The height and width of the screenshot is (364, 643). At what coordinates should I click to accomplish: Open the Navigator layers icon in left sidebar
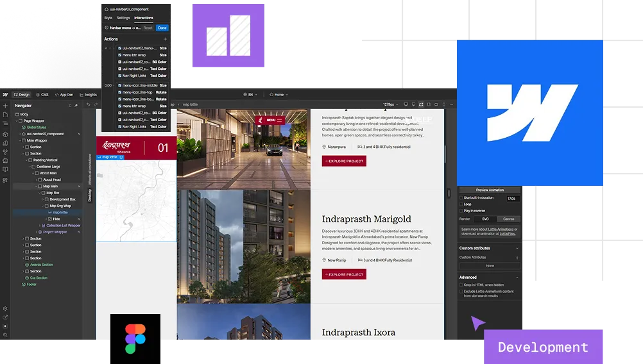tap(5, 123)
